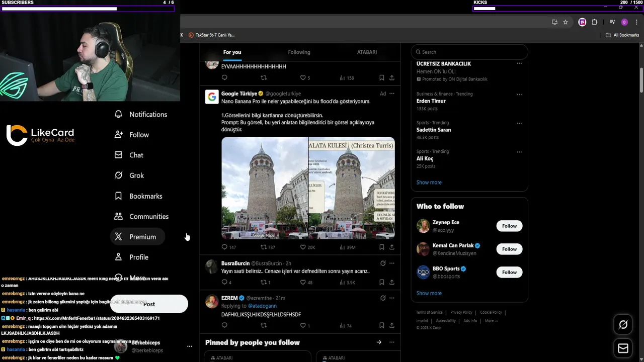Open Google Türkiye profile avatar
Screen dimensions: 644x362
click(212, 97)
